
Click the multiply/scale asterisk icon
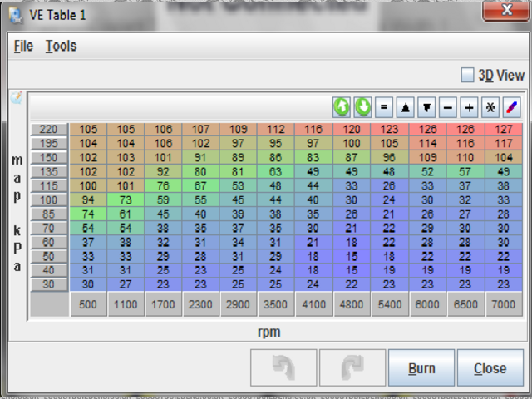click(490, 107)
